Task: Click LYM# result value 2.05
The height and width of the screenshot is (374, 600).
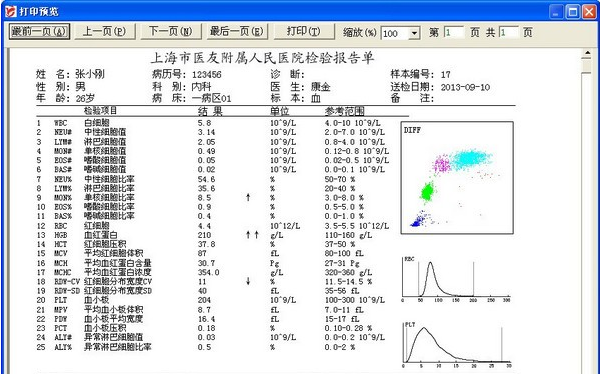Action: (x=206, y=142)
